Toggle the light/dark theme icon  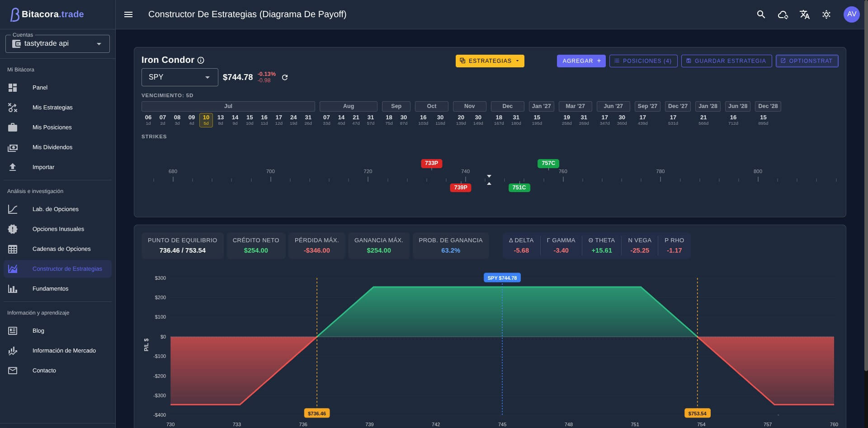coord(826,14)
